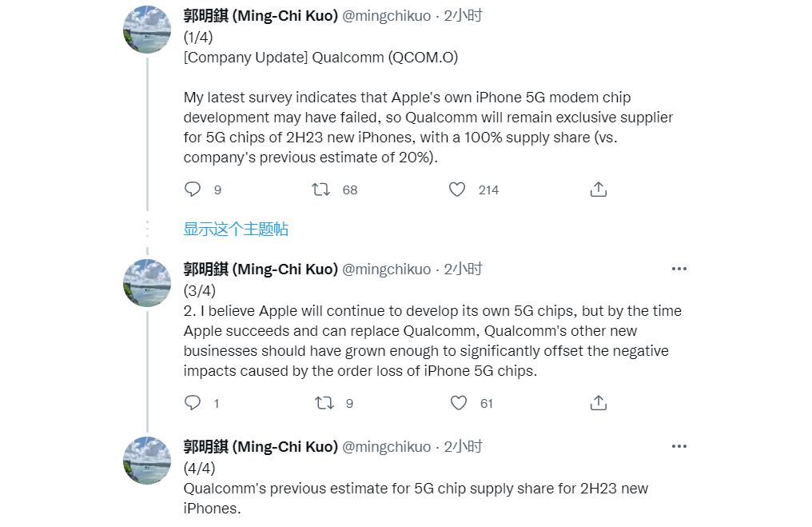
Task: View profile avatar on the (3/4) tweet
Action: [x=147, y=283]
